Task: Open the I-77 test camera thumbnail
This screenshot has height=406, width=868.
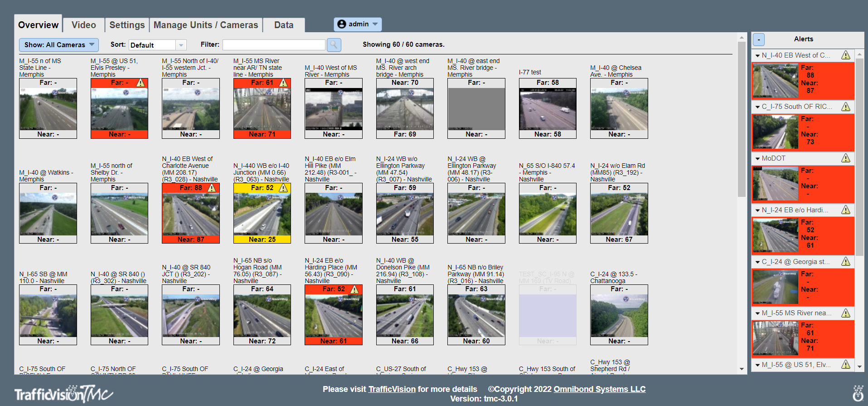Action: click(x=548, y=108)
